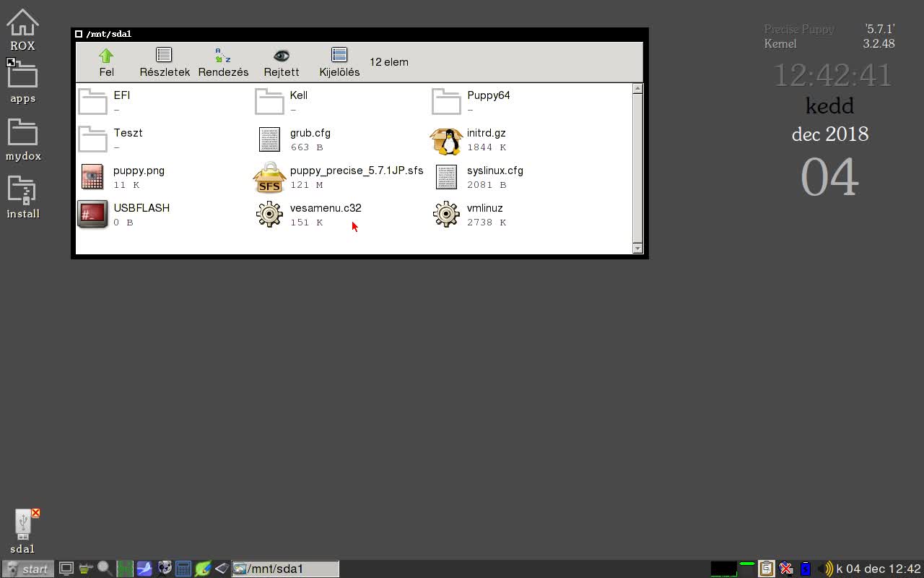Click show desktop taskbar icon
Screen dimensions: 924x578
(66, 569)
